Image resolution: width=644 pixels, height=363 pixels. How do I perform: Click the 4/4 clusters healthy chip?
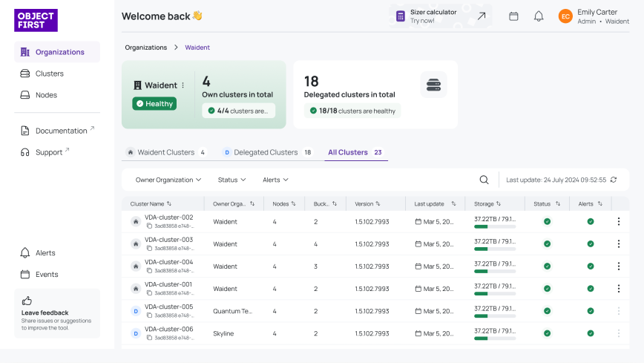[239, 111]
